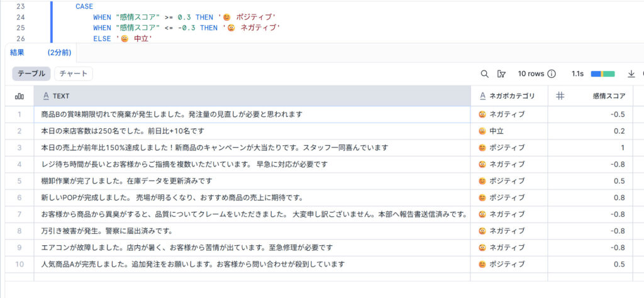Click the number type icon for 感情スコア
The image size is (644, 298).
pos(560,96)
